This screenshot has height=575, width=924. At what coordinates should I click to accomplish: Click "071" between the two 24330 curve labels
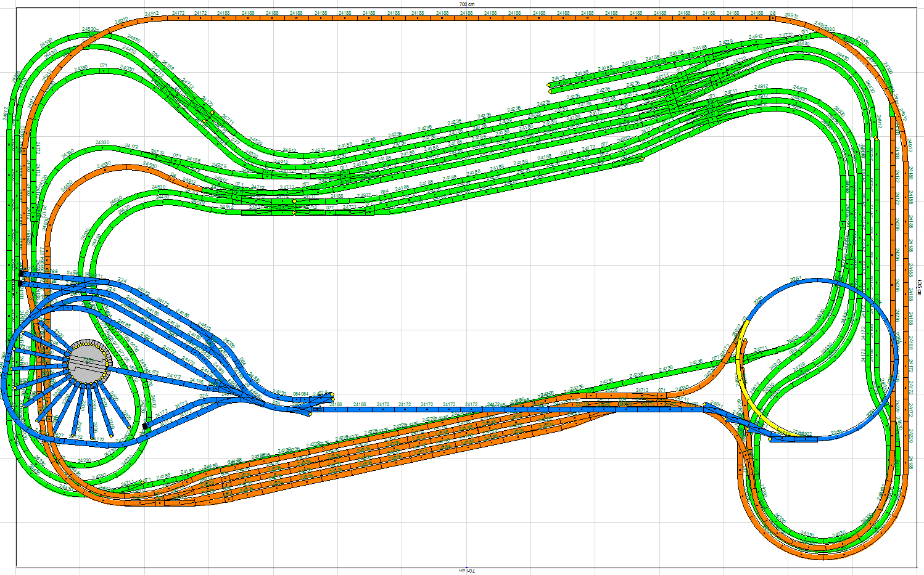[104, 65]
